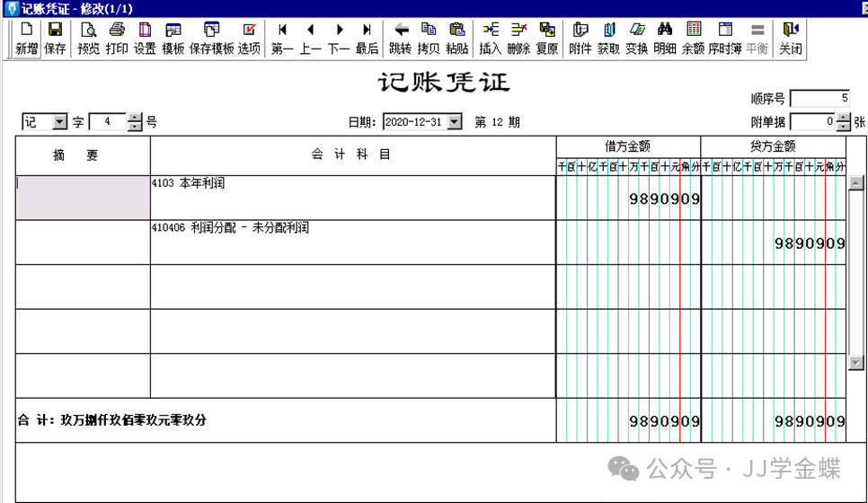This screenshot has height=503, width=868.
Task: Insert a row with 插入 icon
Action: 490,38
